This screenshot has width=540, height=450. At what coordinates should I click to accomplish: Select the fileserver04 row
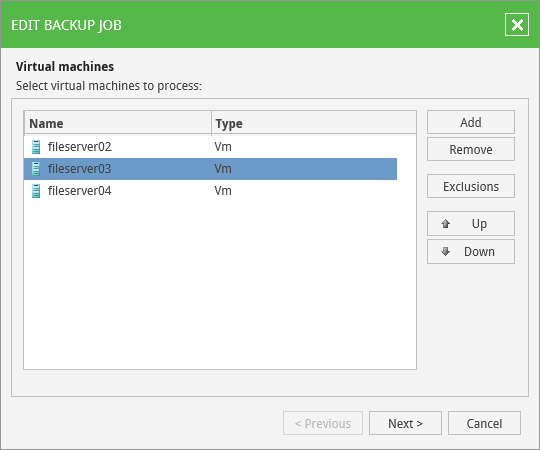pyautogui.click(x=210, y=191)
